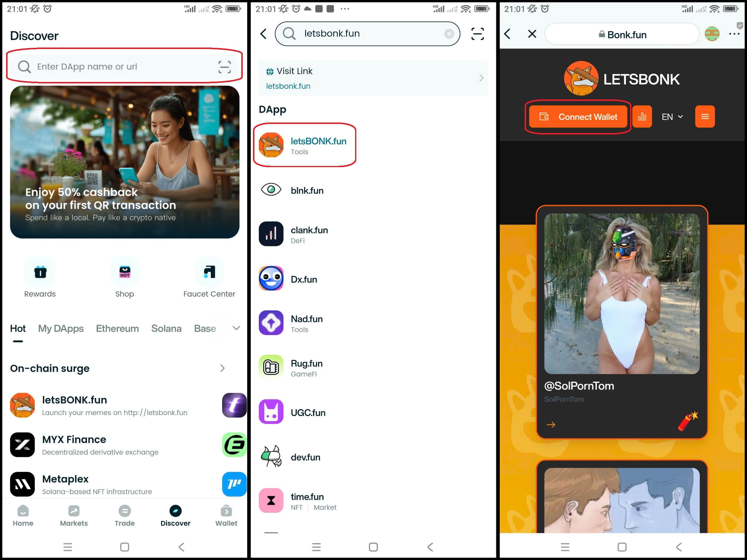Screen dimensions: 747x560
Task: Tap the orange chart stats icon button
Action: [642, 117]
